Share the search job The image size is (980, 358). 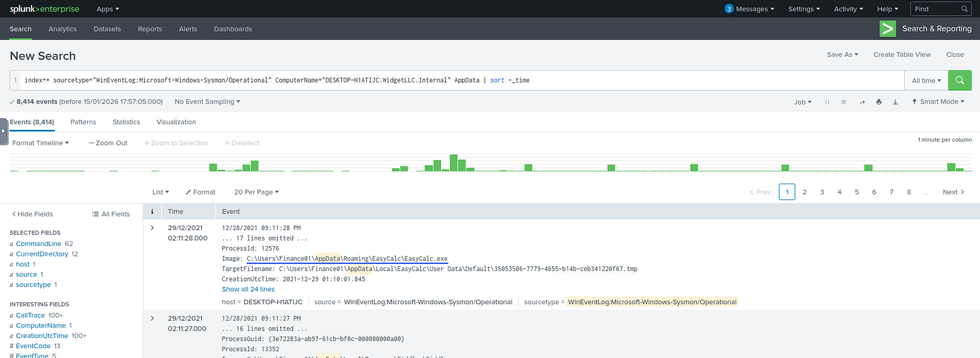tap(862, 102)
